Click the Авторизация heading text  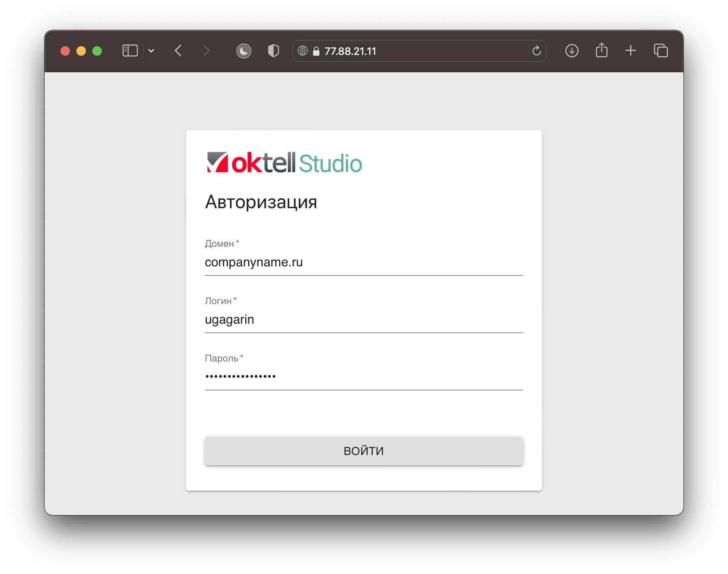point(261,202)
